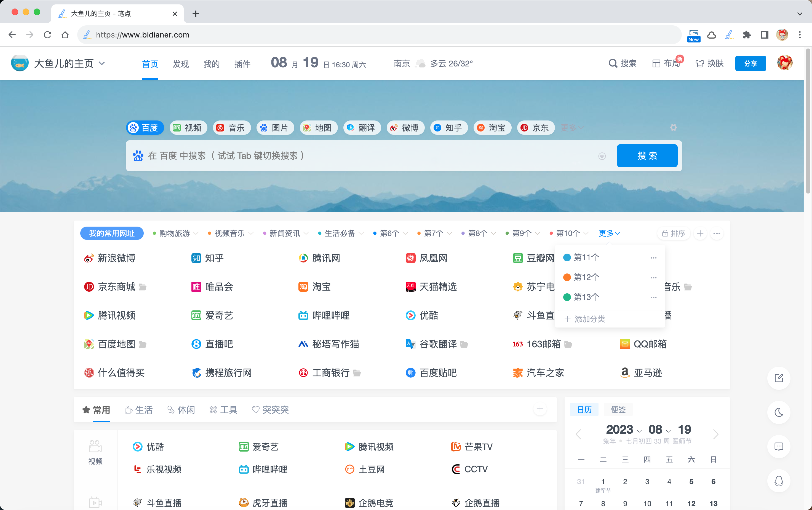Select 视频 search engine chip
Image resolution: width=812 pixels, height=510 pixels.
pos(188,128)
